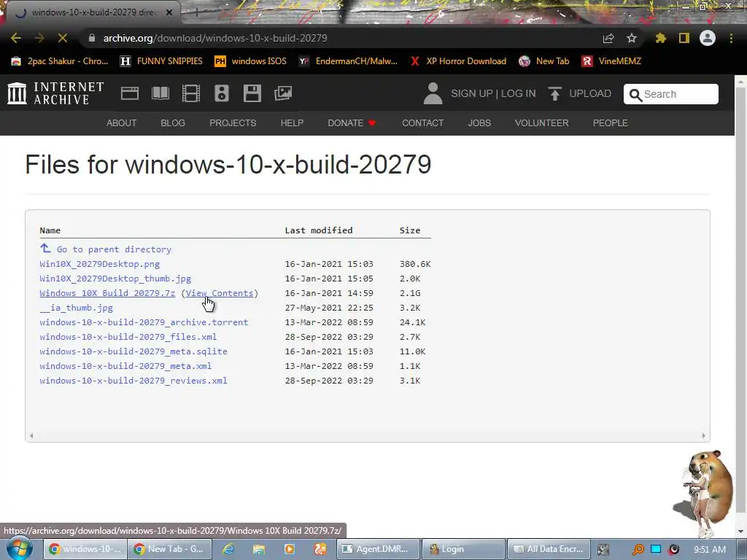Click the listing's scroll-left arrow
The image size is (747, 560).
[x=31, y=435]
